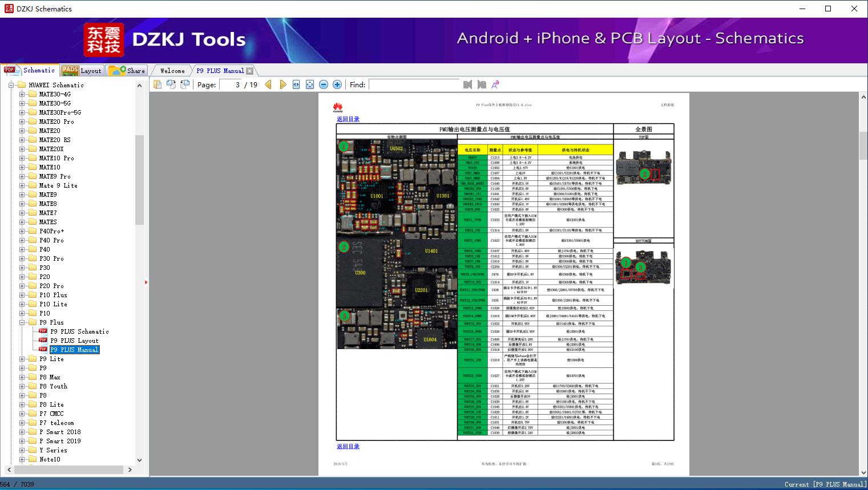
Task: Click the previous page arrow icon
Action: pyautogui.click(x=268, y=84)
